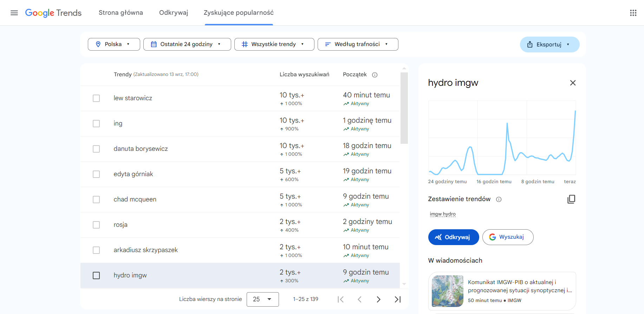The image size is (644, 314).
Task: Go to the first results page
Action: [340, 299]
